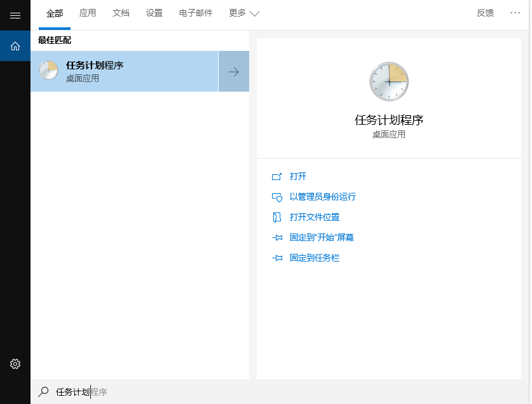Click the 反馈 feedback button
This screenshot has width=532, height=404.
485,13
